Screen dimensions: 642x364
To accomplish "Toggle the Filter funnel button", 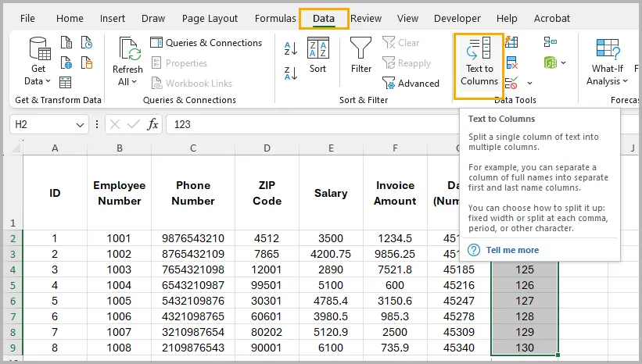I will click(361, 56).
